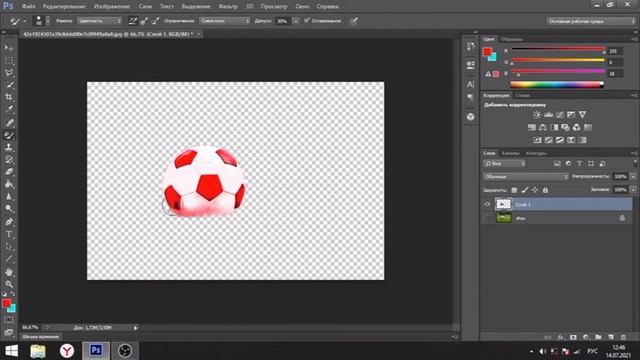The image size is (640, 360).
Task: Add a Brightness/Contrast adjustment
Action: pos(537,115)
